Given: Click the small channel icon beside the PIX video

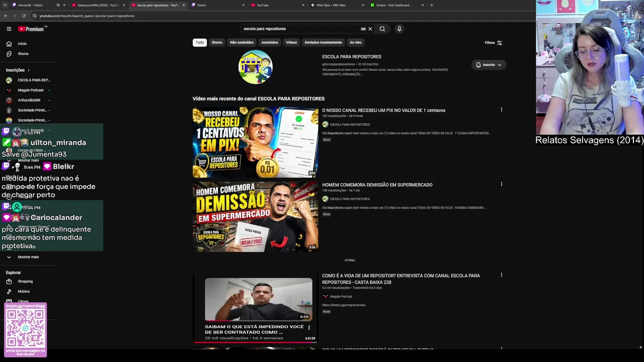Looking at the screenshot, I should click(x=326, y=124).
